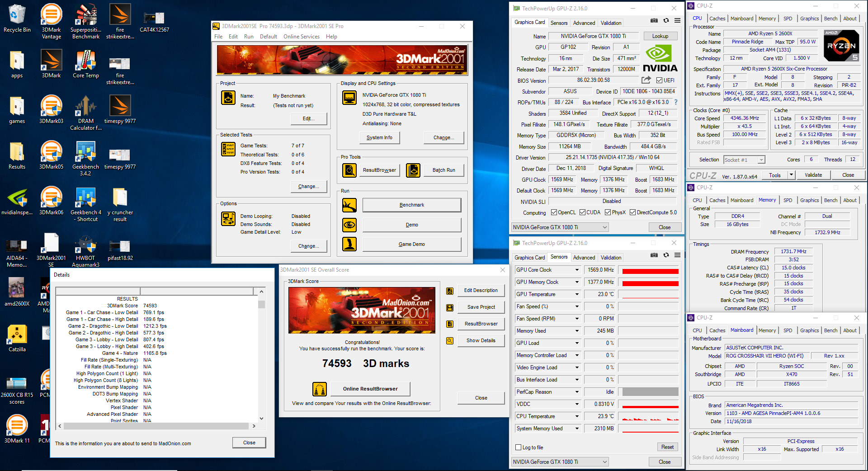Enable Log to file checkbox
Viewport: 868px width, 471px height.
pos(519,447)
